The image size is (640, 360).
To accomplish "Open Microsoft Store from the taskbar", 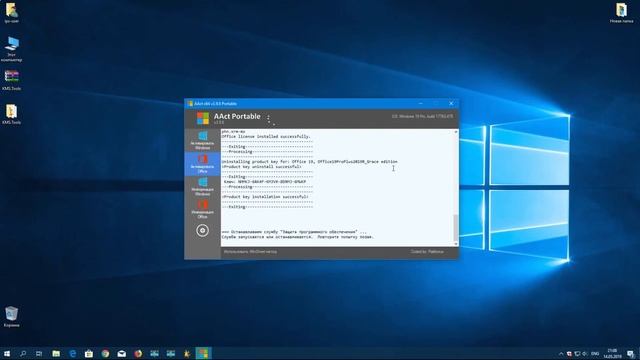I will (x=89, y=353).
